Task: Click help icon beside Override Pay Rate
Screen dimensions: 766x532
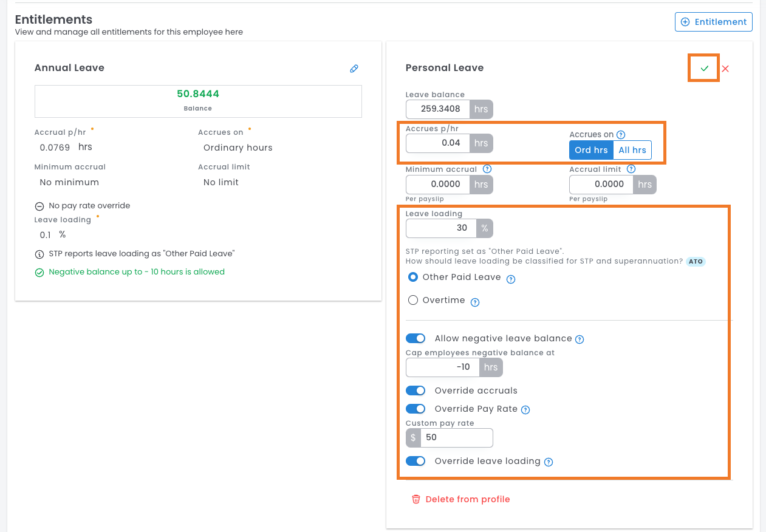Action: (x=526, y=410)
